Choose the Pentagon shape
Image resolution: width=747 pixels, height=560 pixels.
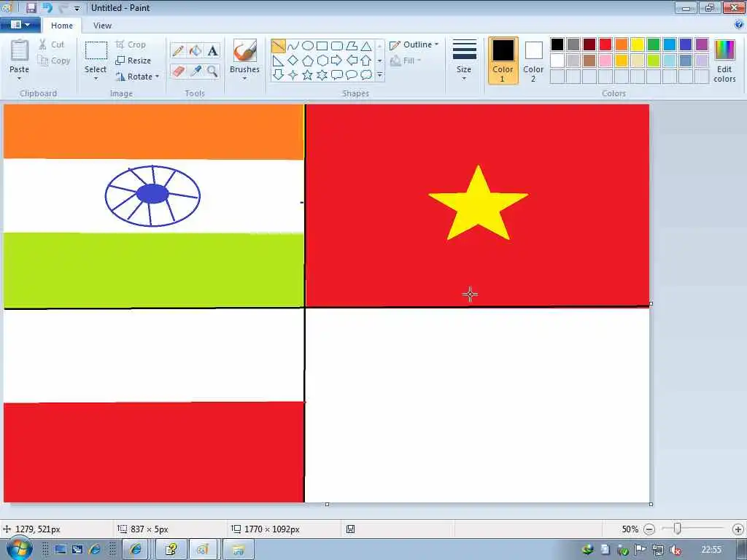308,61
